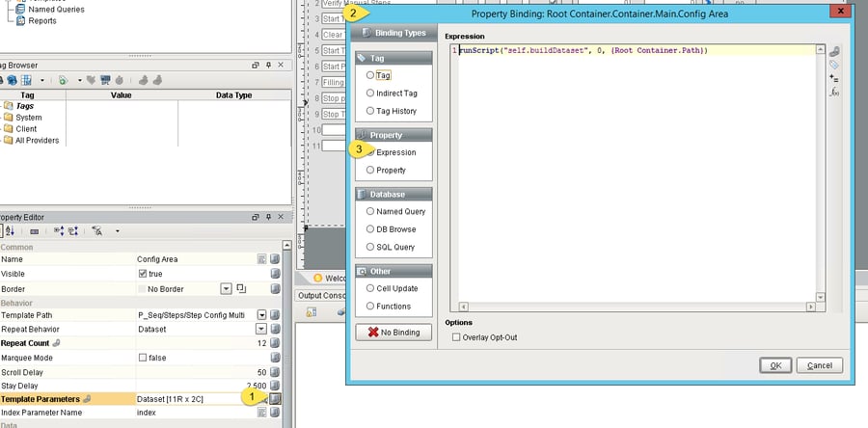Open binding for Marquee Mode property
This screenshot has width=868, height=428.
coord(275,358)
